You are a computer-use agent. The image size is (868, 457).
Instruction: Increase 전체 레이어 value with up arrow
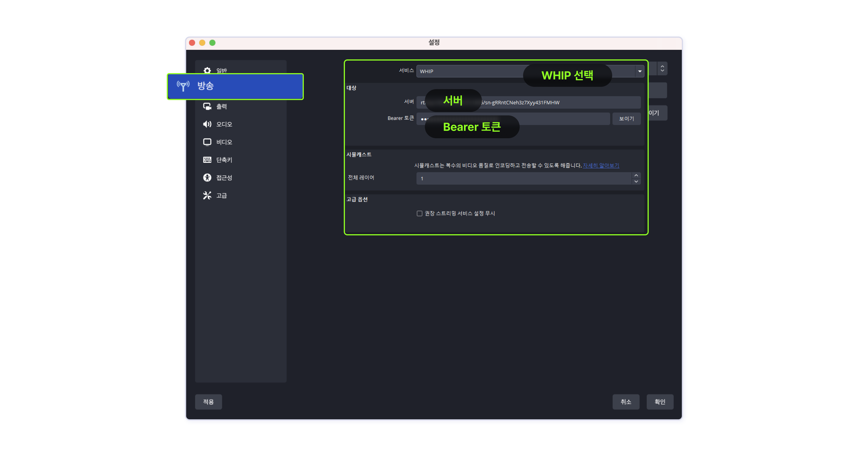636,176
